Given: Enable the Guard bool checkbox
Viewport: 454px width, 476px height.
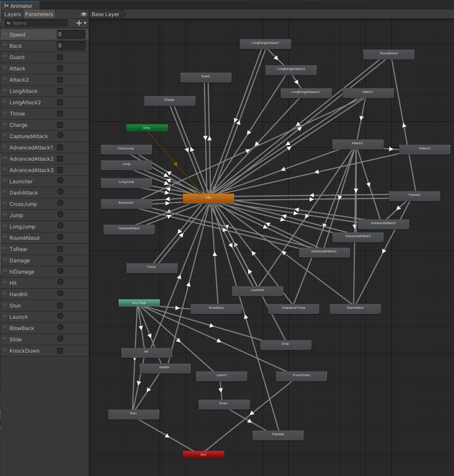Looking at the screenshot, I should click(60, 57).
